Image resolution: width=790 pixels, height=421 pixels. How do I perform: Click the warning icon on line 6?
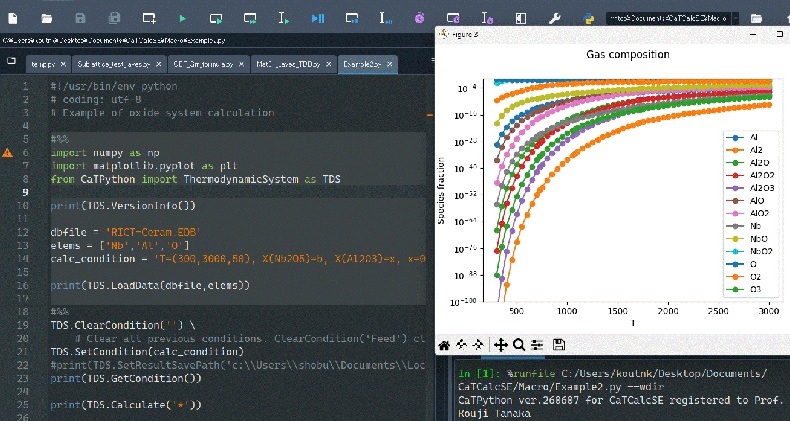point(7,153)
